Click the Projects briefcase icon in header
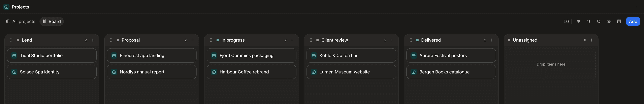The image size is (644, 104). coord(6,7)
